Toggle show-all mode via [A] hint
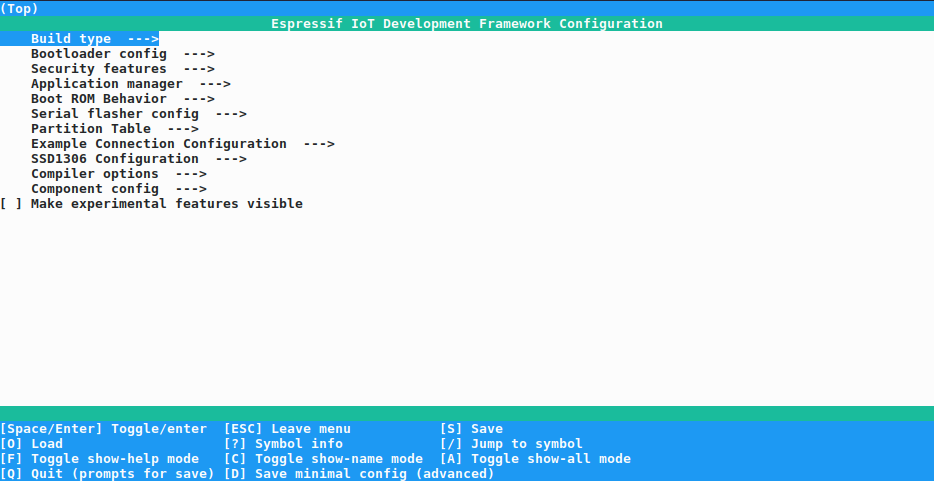This screenshot has height=481, width=934. pos(535,459)
